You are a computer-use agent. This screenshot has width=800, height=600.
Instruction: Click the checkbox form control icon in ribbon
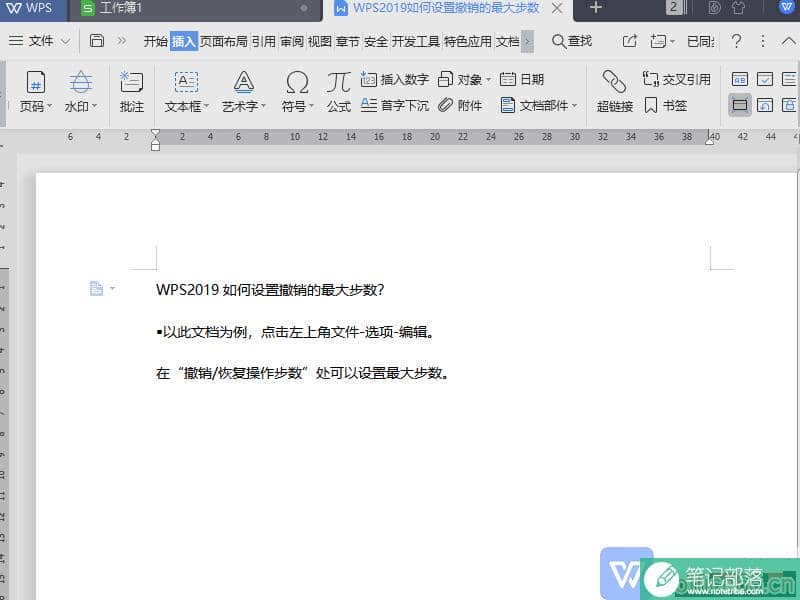[765, 79]
